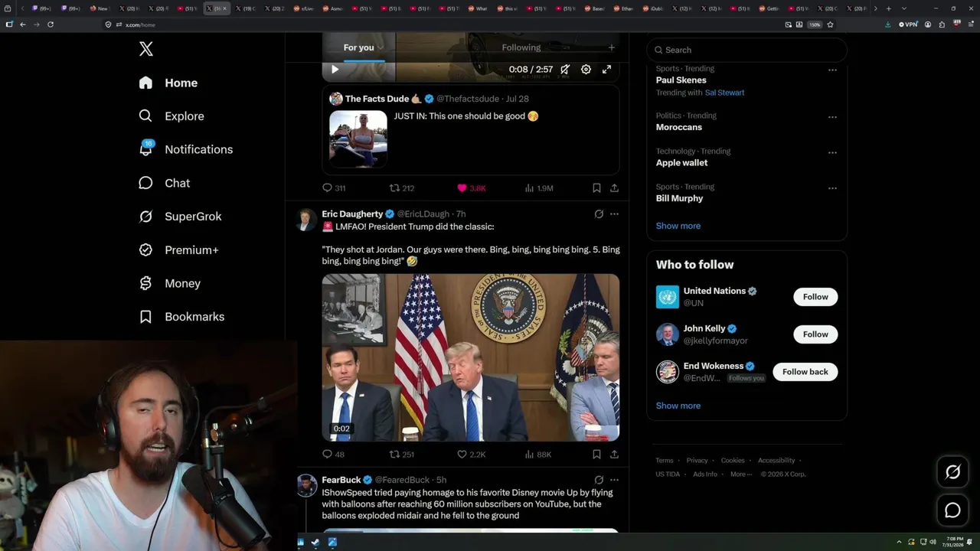View analytics with 88K views
Viewport: 980px width, 551px height.
538,454
